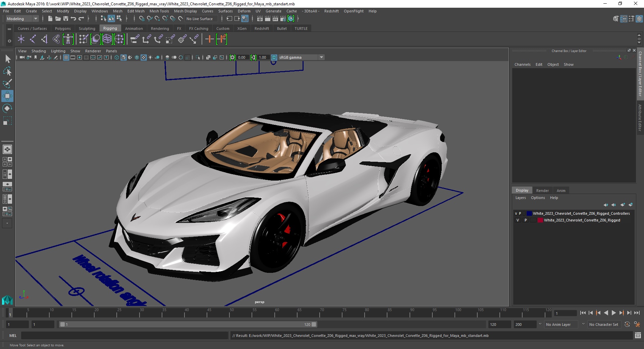
Task: Create layer from selected objects icon
Action: tap(631, 205)
